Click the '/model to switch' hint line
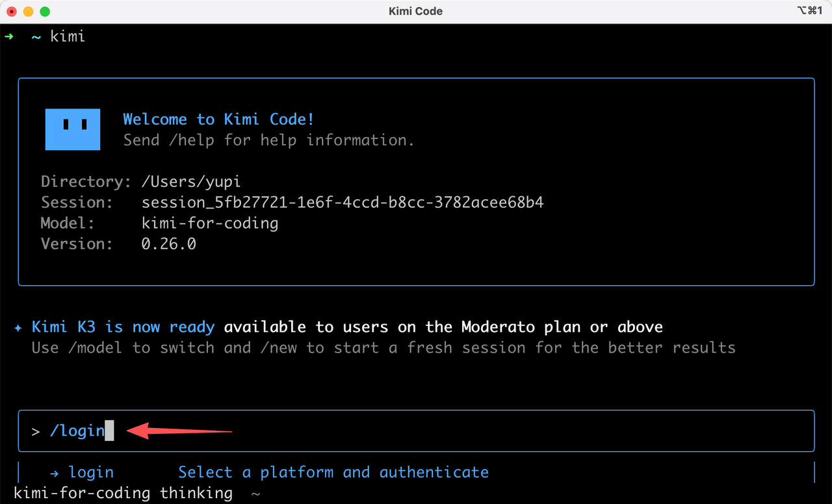This screenshot has height=504, width=832. click(383, 347)
